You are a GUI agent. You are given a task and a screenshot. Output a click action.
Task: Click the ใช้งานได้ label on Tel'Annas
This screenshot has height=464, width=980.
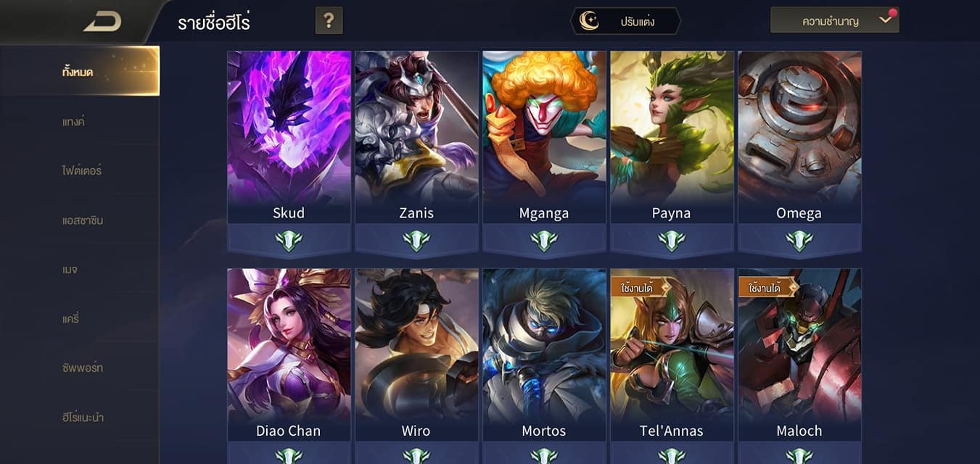637,288
